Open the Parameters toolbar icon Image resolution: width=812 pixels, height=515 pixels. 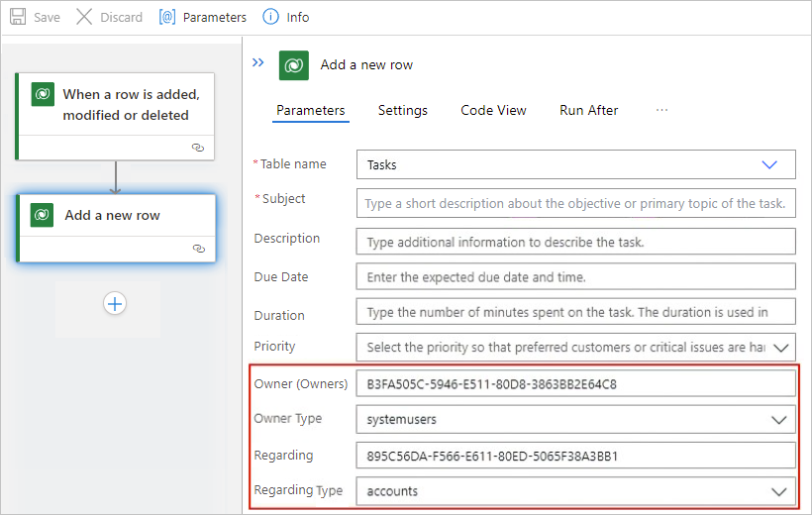tap(166, 17)
